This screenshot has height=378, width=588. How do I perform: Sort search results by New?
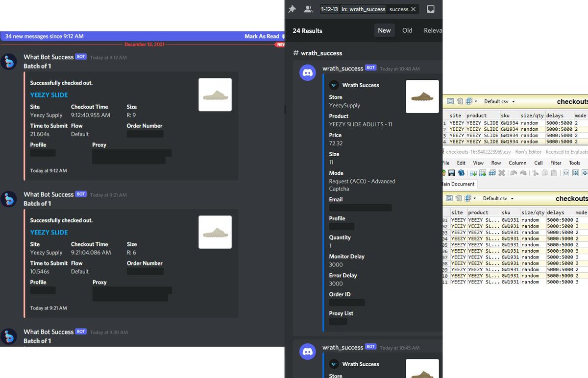tap(384, 30)
